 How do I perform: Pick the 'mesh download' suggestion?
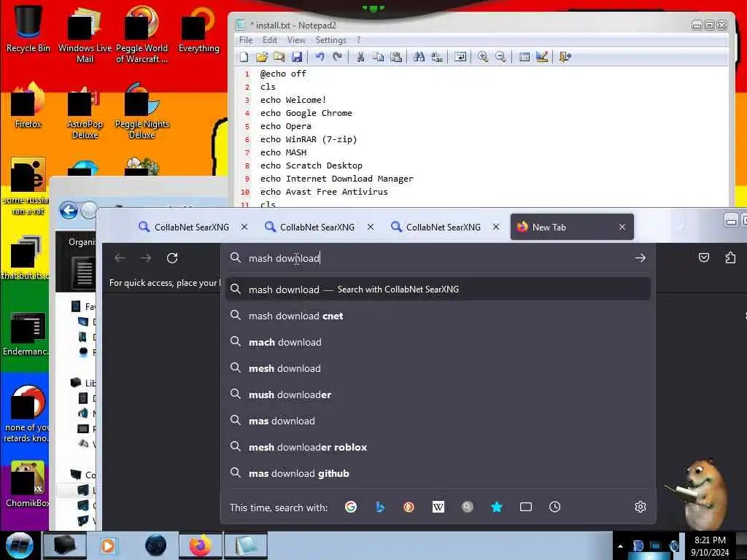(x=438, y=368)
